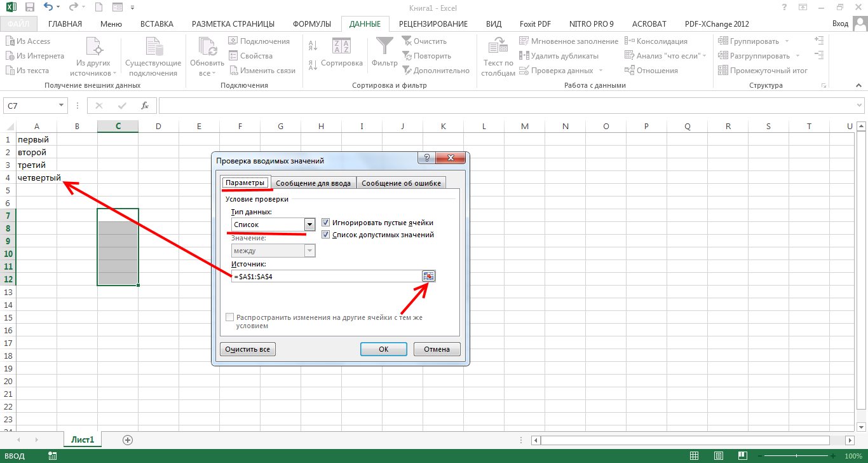
Task: Click 'Изменить связи' ribbon icon
Action: coord(233,71)
